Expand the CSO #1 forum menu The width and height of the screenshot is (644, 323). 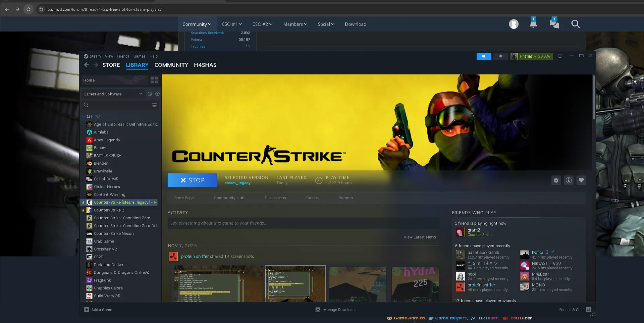click(232, 24)
